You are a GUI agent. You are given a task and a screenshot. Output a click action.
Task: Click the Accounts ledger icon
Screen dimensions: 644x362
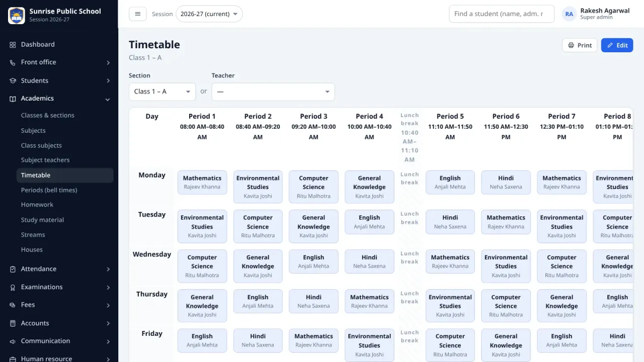13,323
